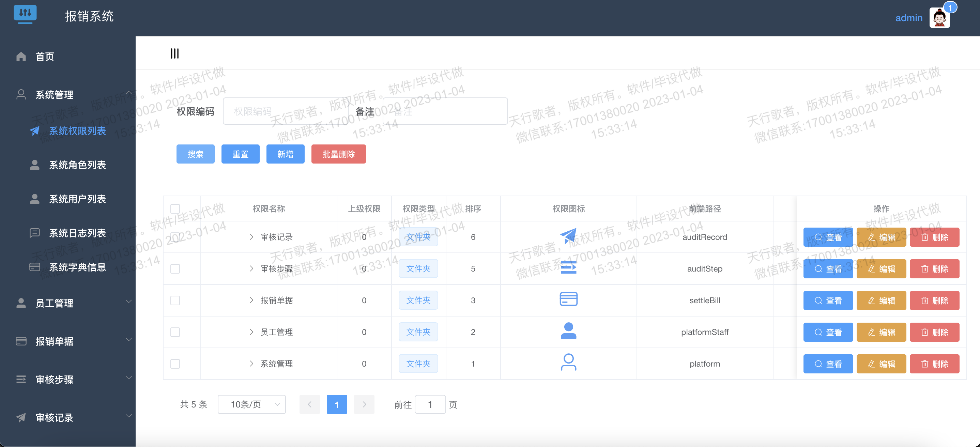Click the 系统日志列表 log icon in sidebar
The image size is (980, 447).
[x=35, y=233]
